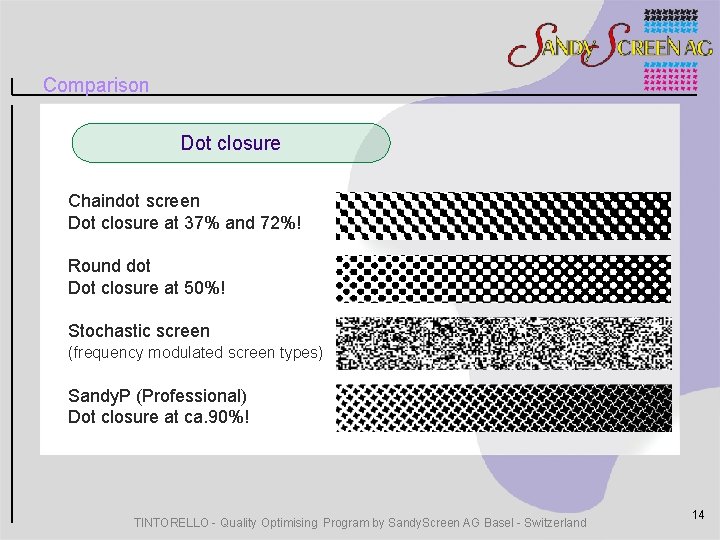Select the 'Stochastic screen' label
720x540 pixels.
(139, 331)
